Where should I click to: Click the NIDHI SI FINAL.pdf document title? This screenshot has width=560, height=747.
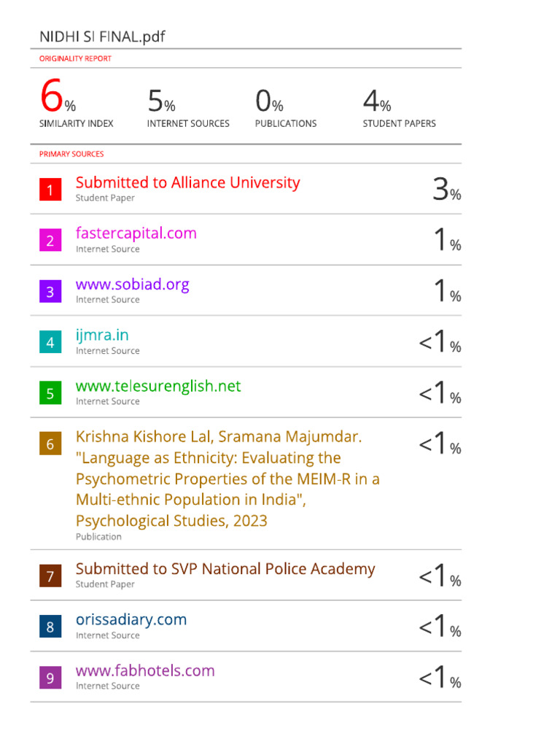click(102, 36)
